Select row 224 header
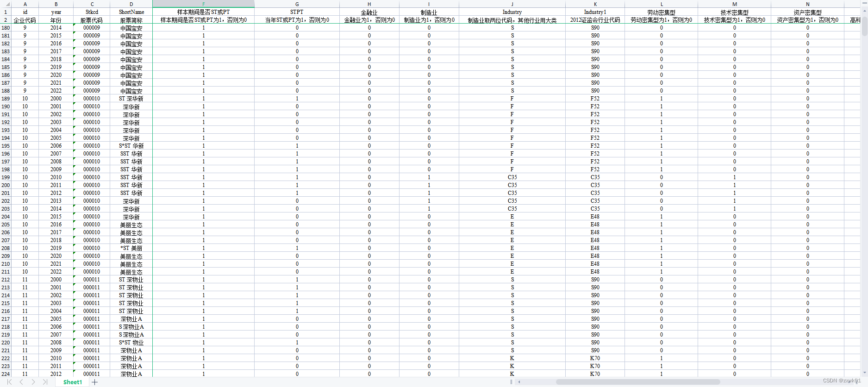The height and width of the screenshot is (387, 868). tap(6, 374)
